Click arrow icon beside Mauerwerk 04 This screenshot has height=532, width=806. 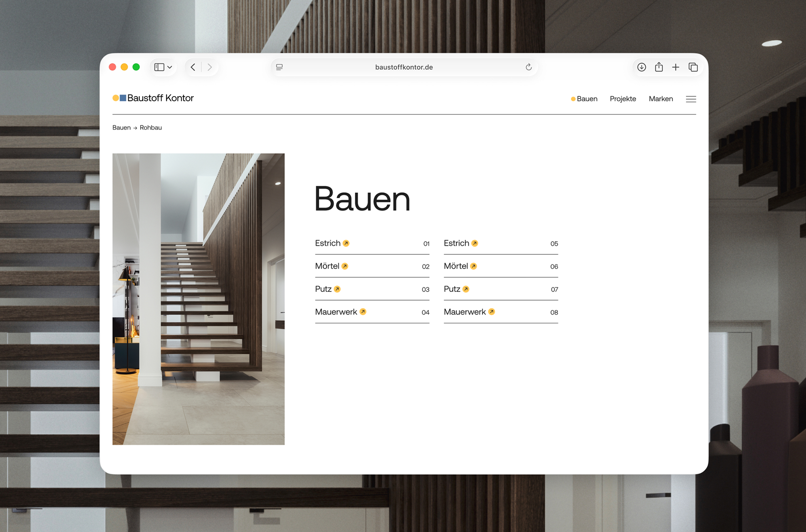pos(363,312)
